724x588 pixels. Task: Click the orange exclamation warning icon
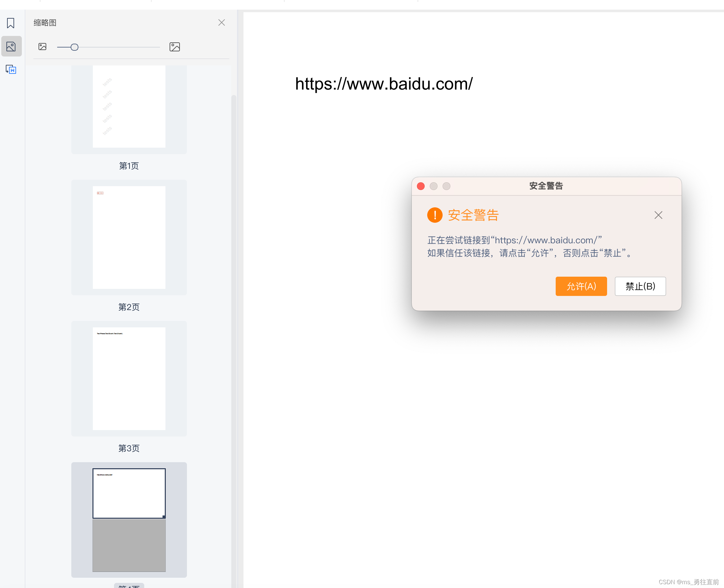435,215
